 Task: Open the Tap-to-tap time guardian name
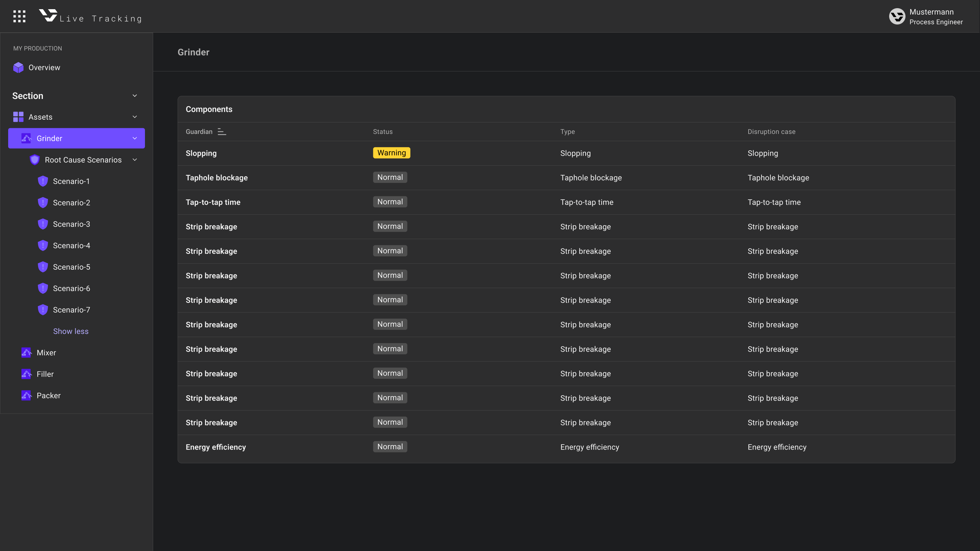213,202
